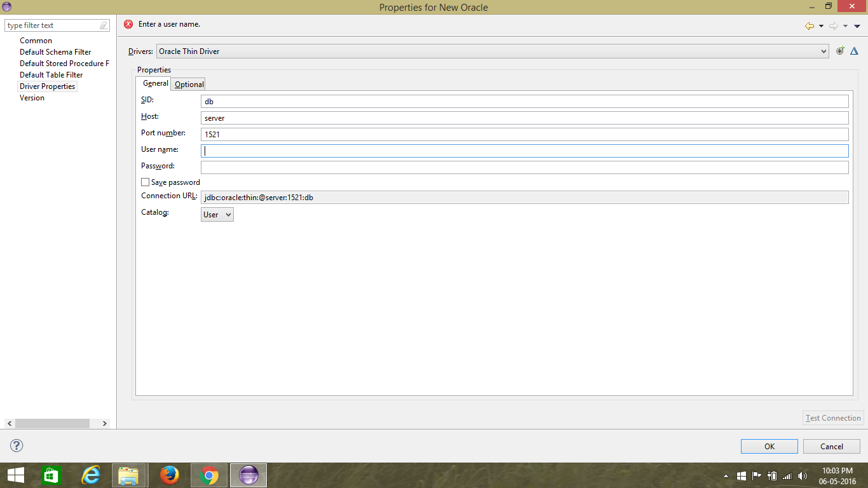Open Chrome from the taskbar
Image resolution: width=868 pixels, height=488 pixels.
(x=209, y=475)
